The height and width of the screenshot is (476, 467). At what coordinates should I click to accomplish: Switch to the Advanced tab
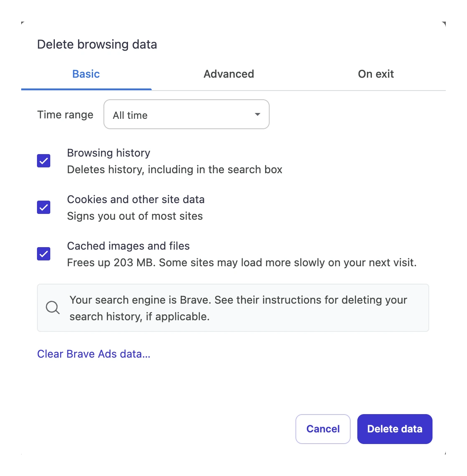click(x=229, y=74)
